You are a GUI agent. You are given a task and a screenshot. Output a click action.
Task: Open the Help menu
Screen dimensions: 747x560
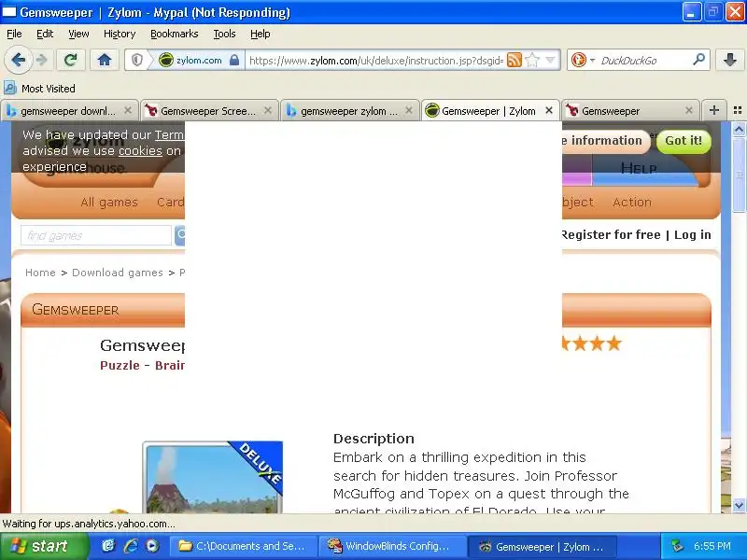click(261, 34)
